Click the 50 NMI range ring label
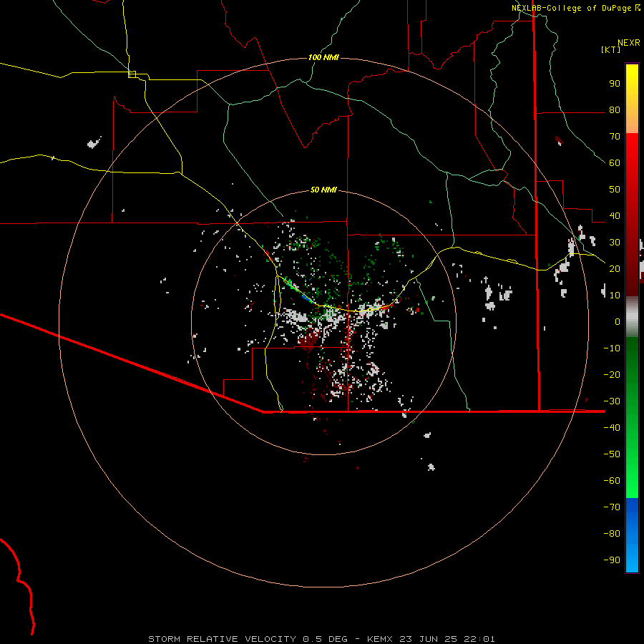Screen dimensions: 644x644 (323, 190)
